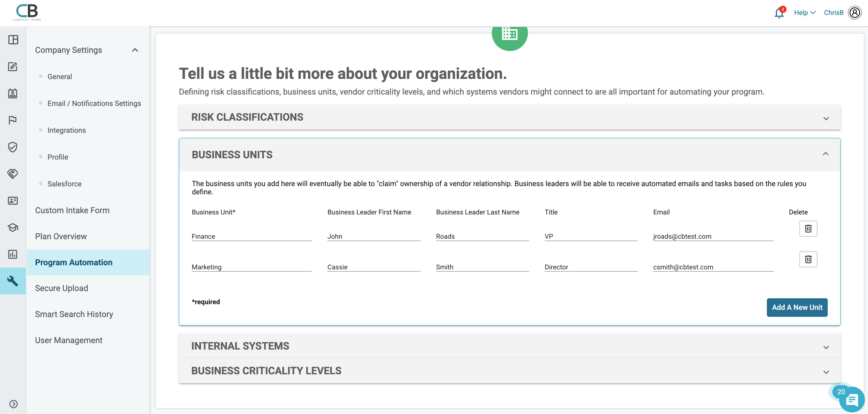868x414 pixels.
Task: Open Secure Upload page
Action: click(62, 288)
